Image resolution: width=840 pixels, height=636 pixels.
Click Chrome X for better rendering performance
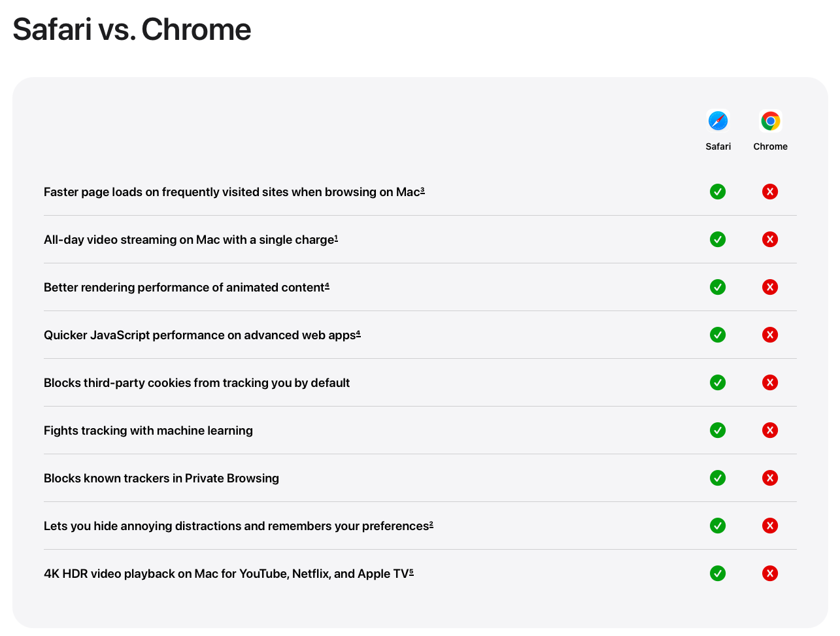(770, 287)
